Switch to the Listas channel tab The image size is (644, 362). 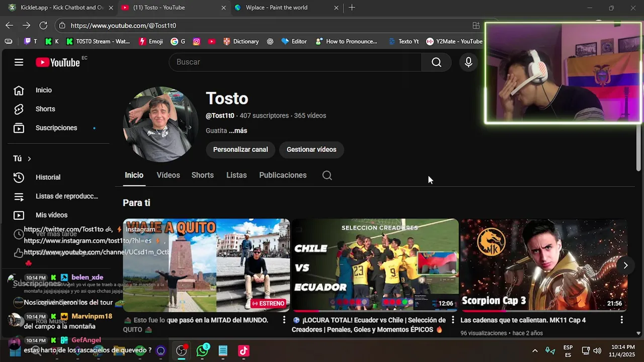pyautogui.click(x=236, y=175)
